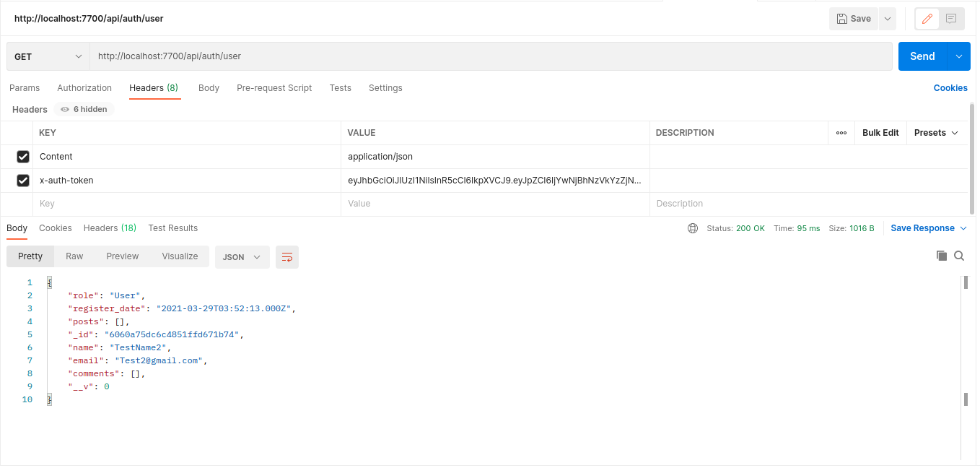Open the Pre-request Script tab
The width and height of the screenshot is (980, 468).
pos(274,88)
